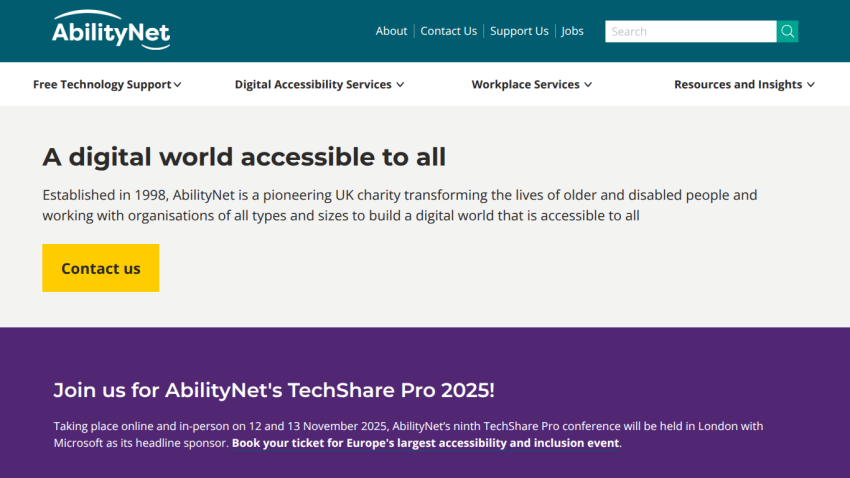Click the yellow Contact us button
This screenshot has width=850, height=478.
pyautogui.click(x=101, y=268)
